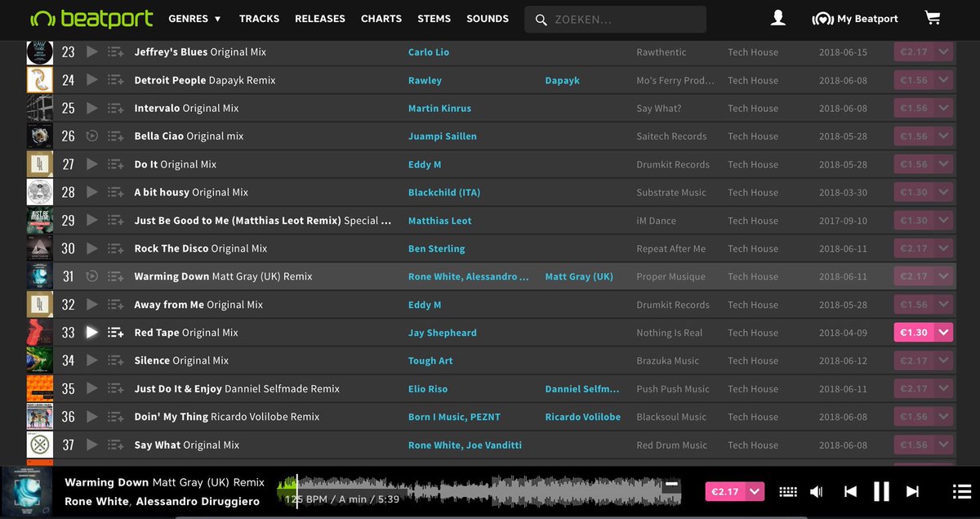Open the player queue list
Image resolution: width=980 pixels, height=519 pixels.
(961, 491)
